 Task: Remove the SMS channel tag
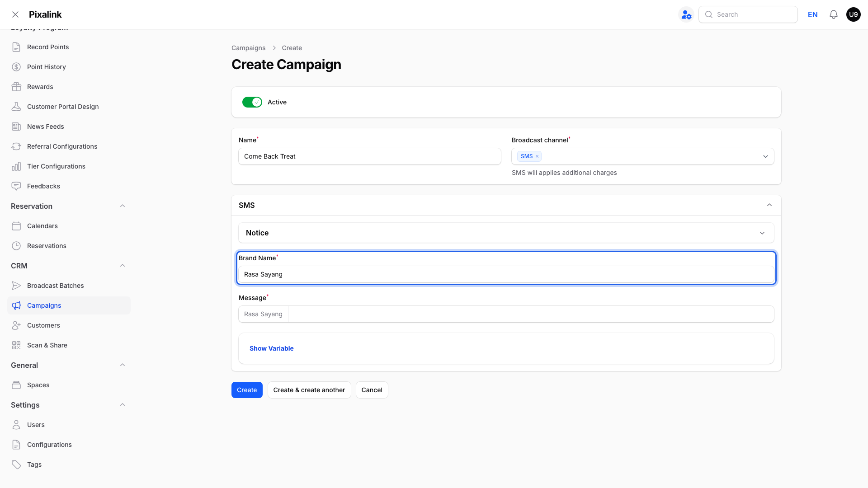click(537, 156)
